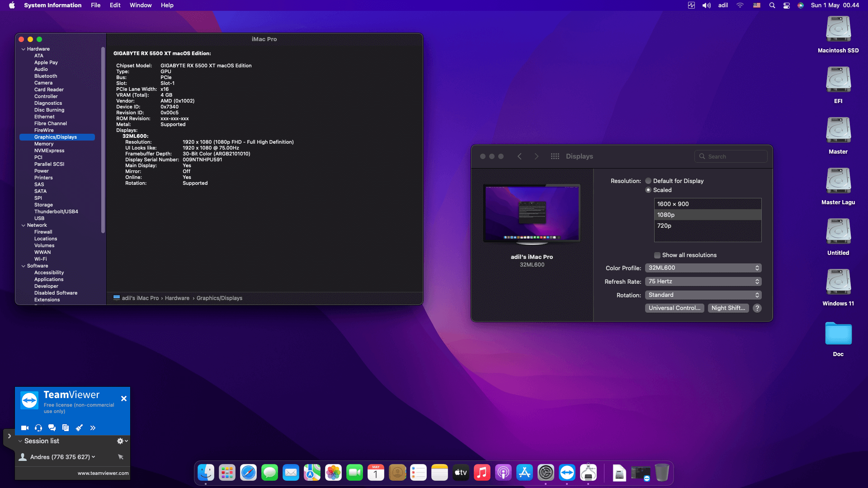Screen dimensions: 868x488
Task: Click the Universal Control button
Action: [x=675, y=308]
